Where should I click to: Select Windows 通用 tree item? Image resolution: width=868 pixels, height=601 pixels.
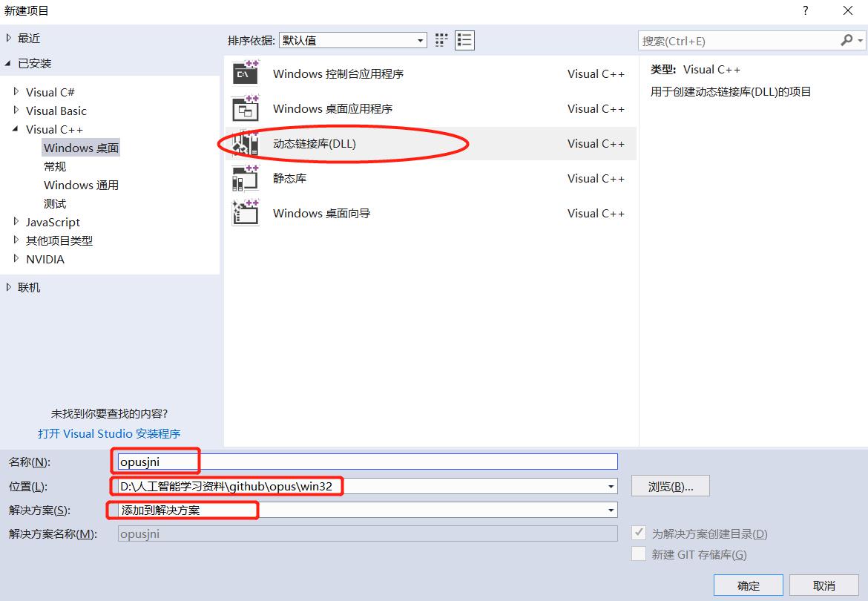click(x=81, y=185)
